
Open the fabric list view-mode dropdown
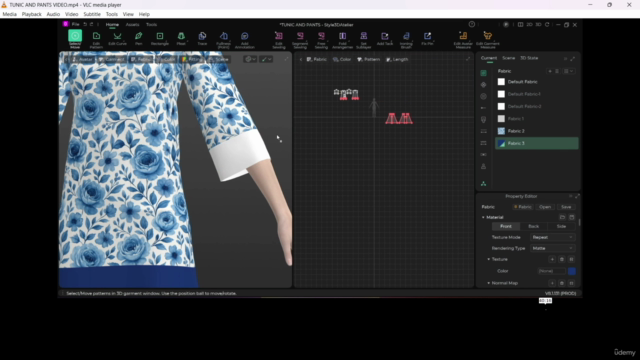coord(568,71)
